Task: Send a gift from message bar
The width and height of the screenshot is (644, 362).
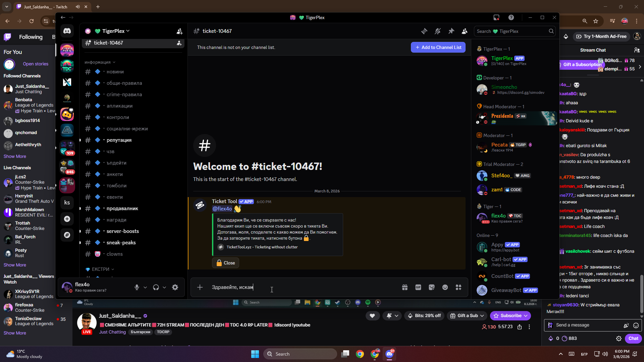Action: tap(405, 287)
